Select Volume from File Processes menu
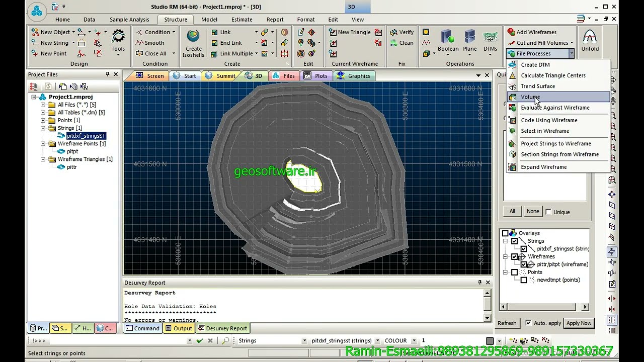644x362 pixels. pyautogui.click(x=558, y=97)
